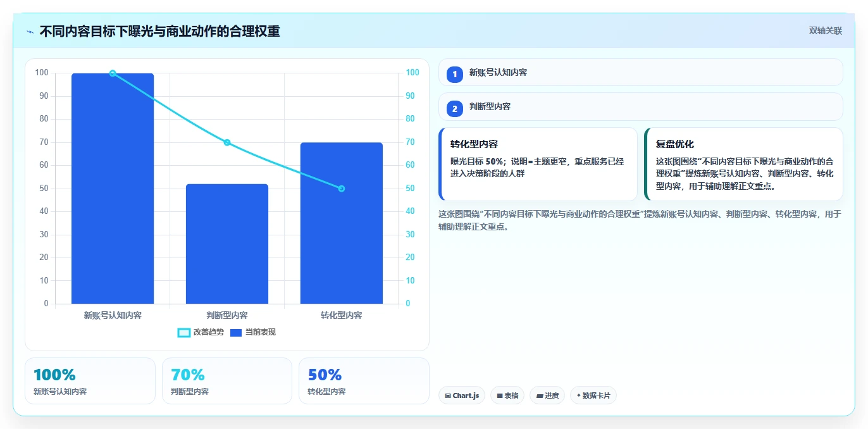Viewport: 868px width, 429px height.
Task: Click the summary paragraph below the cards
Action: point(640,220)
